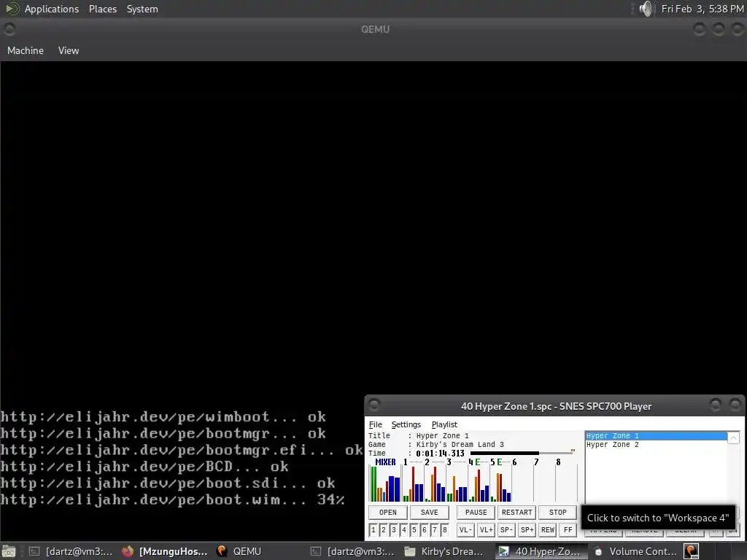Viewport: 747px width, 560px height.
Task: Click the playback time progress bar
Action: [522, 453]
